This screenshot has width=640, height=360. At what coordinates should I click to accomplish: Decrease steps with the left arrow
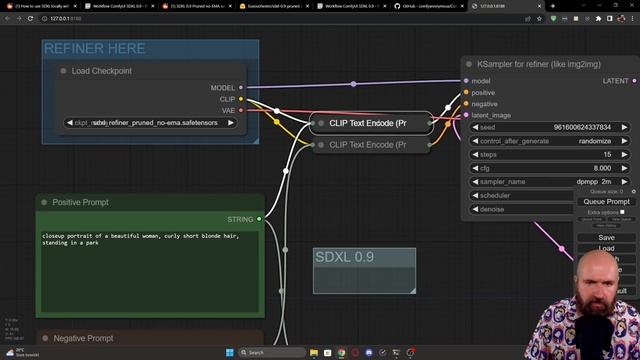click(476, 155)
